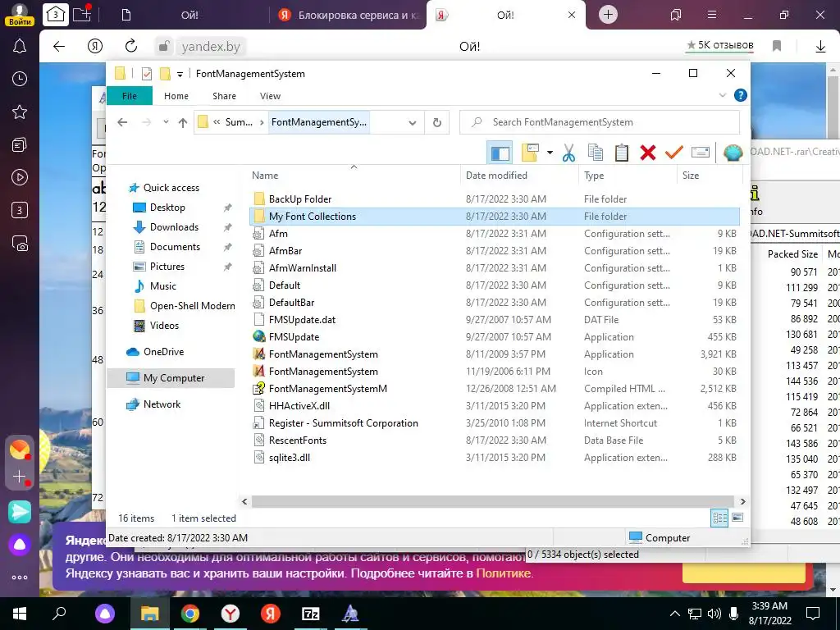Image resolution: width=840 pixels, height=630 pixels.
Task: Click the yandex.by address field
Action: pos(211,47)
